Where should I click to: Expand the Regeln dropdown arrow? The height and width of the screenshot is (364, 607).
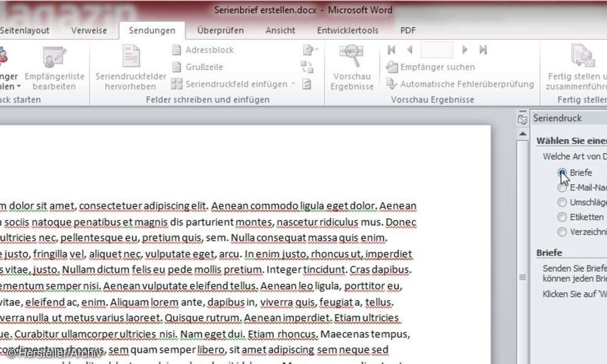click(317, 50)
